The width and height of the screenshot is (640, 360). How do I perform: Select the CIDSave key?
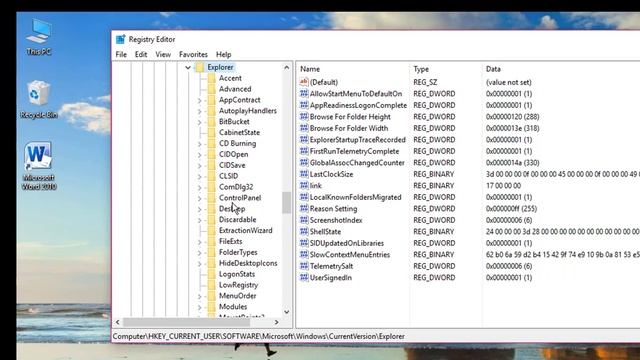pos(232,165)
